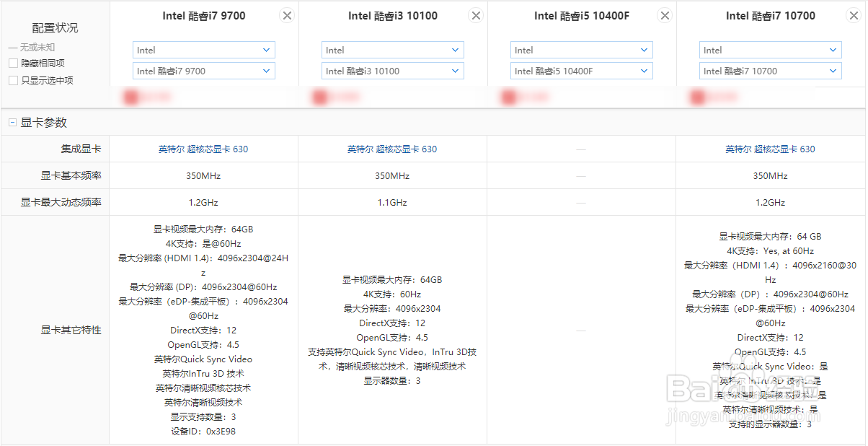Open brand dropdown above 酷睿i7 10700 model
Viewport: 868px width, 446px height.
[x=771, y=50]
